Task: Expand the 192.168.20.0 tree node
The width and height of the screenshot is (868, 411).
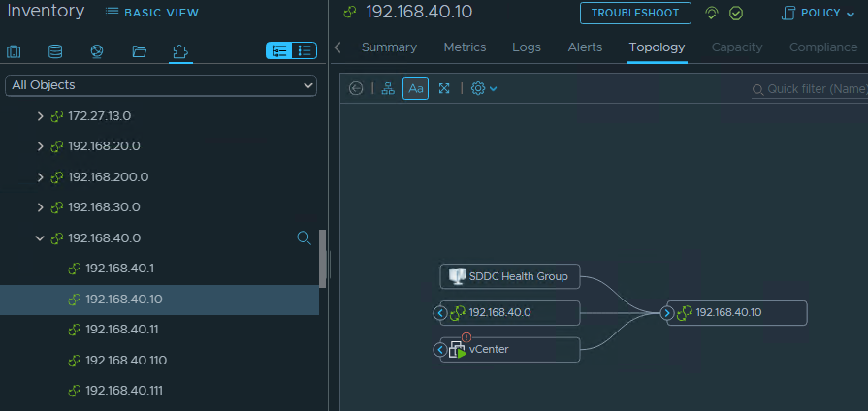Action: pos(40,147)
